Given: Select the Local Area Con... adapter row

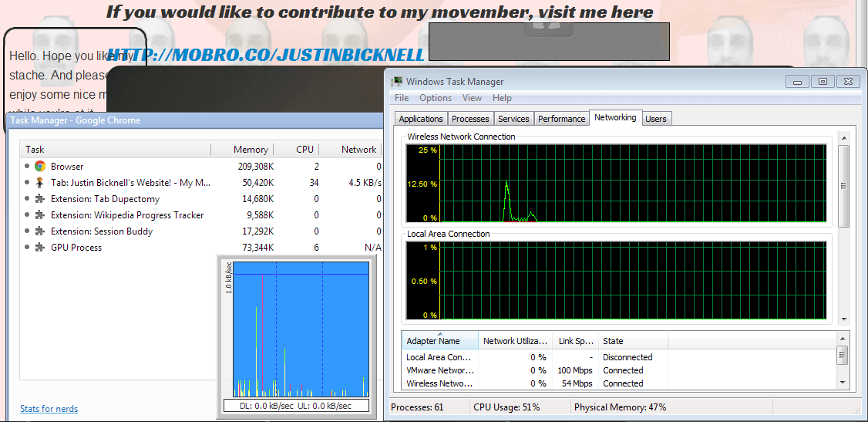Looking at the screenshot, I should [x=619, y=357].
